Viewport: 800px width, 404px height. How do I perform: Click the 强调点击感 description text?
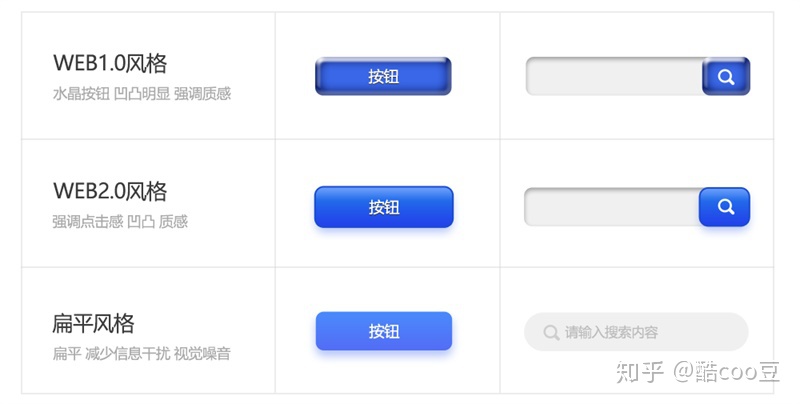tap(88, 221)
